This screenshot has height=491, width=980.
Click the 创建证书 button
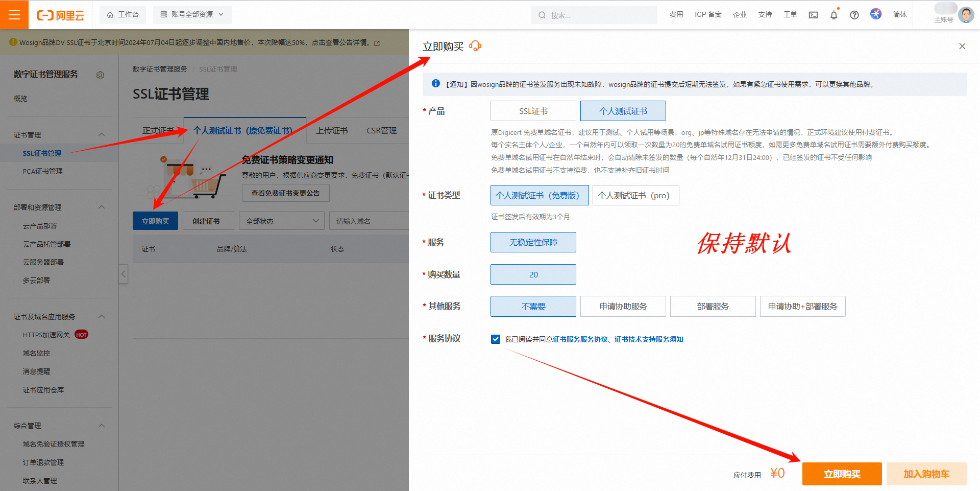click(x=208, y=221)
